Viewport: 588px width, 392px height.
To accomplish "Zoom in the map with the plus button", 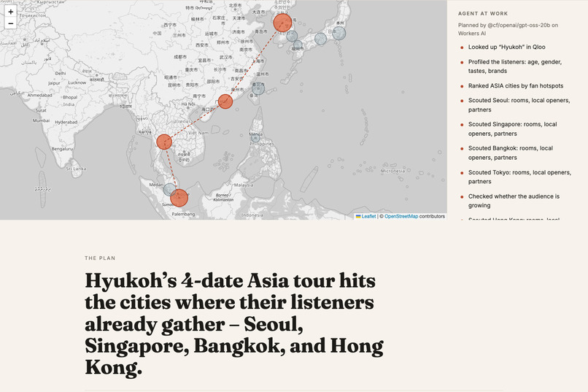I will click(10, 12).
